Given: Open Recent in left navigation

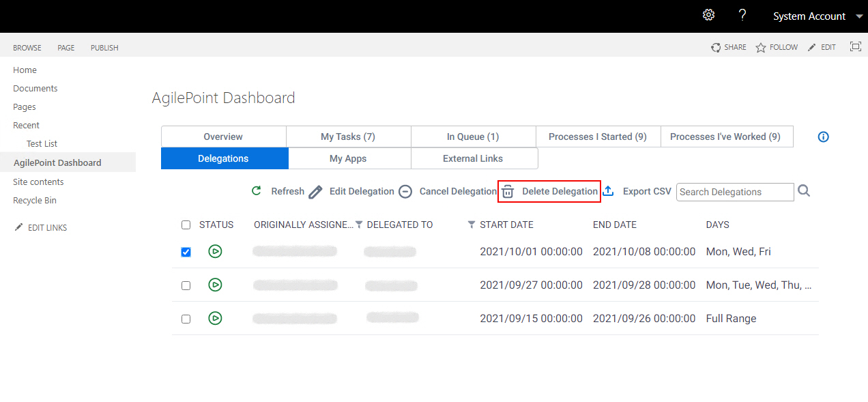Looking at the screenshot, I should point(26,125).
